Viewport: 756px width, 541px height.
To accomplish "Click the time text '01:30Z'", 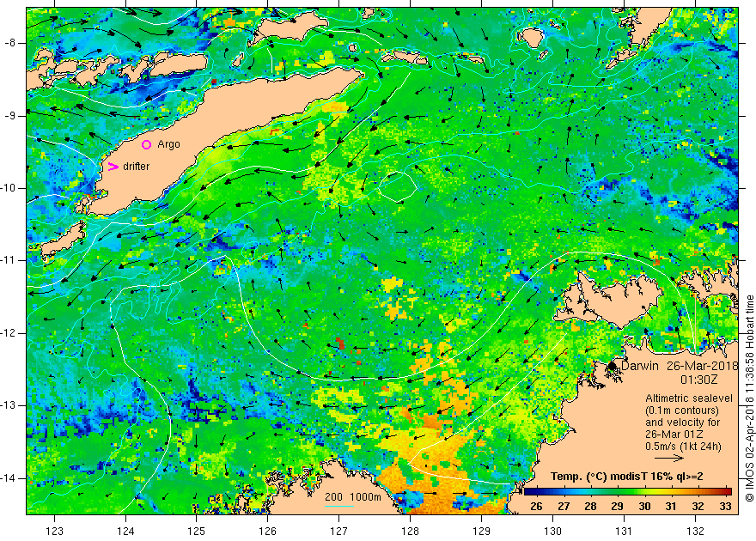I will point(699,380).
